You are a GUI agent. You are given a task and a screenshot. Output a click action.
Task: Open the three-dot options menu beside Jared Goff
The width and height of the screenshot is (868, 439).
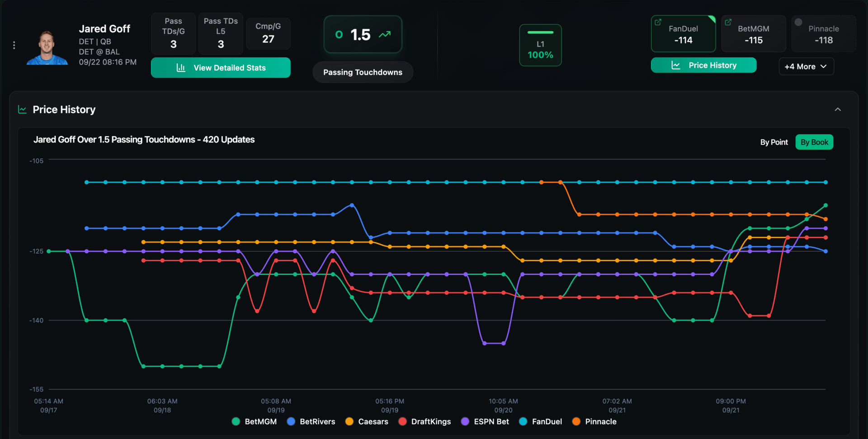14,45
